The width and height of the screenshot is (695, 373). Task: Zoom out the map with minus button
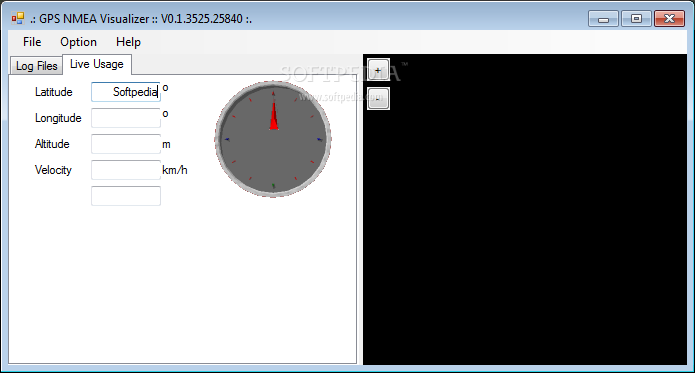[x=378, y=98]
